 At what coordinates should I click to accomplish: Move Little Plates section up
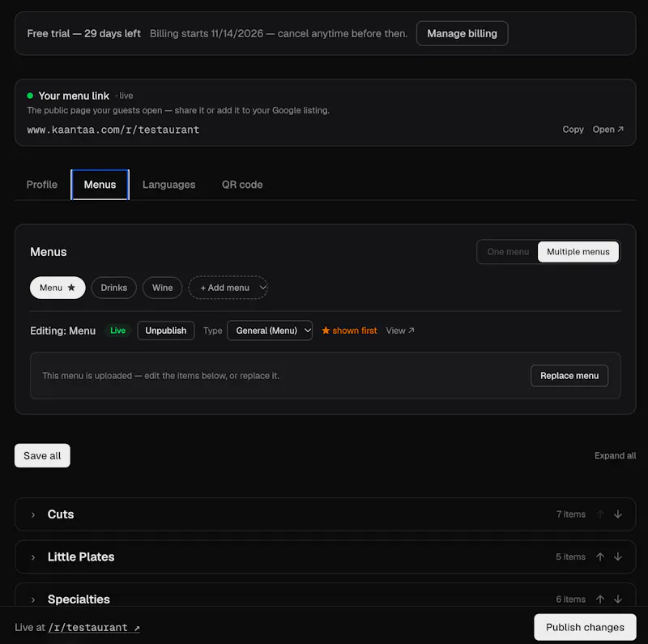coord(600,557)
